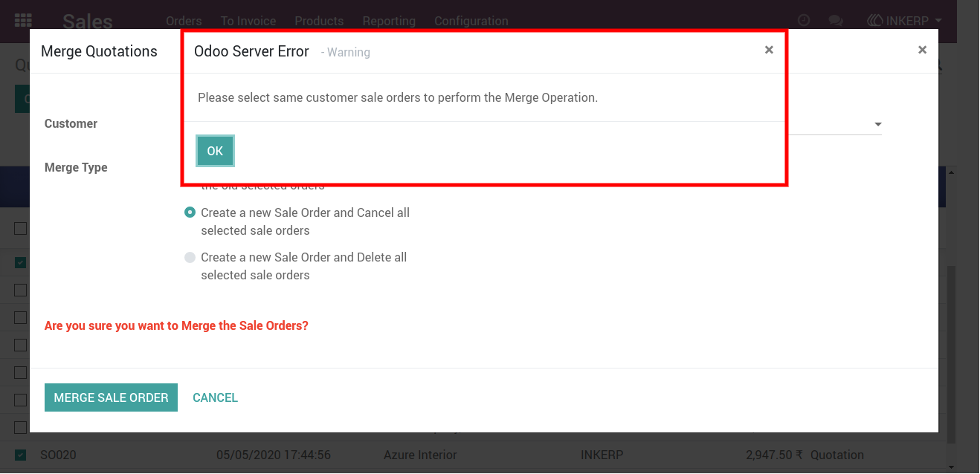Click the 05/05/2020 17:44:56 date cell
This screenshot has width=980, height=474.
click(x=274, y=455)
